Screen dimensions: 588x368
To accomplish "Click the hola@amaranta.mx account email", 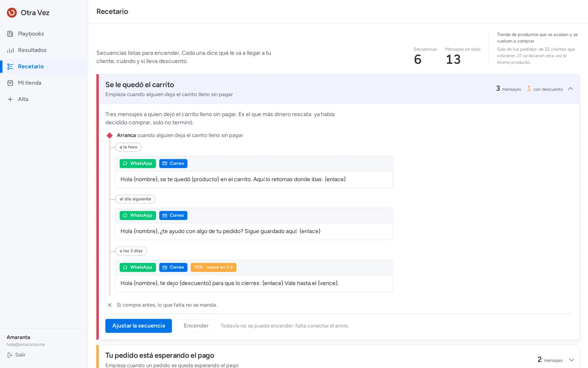I will click(26, 344).
